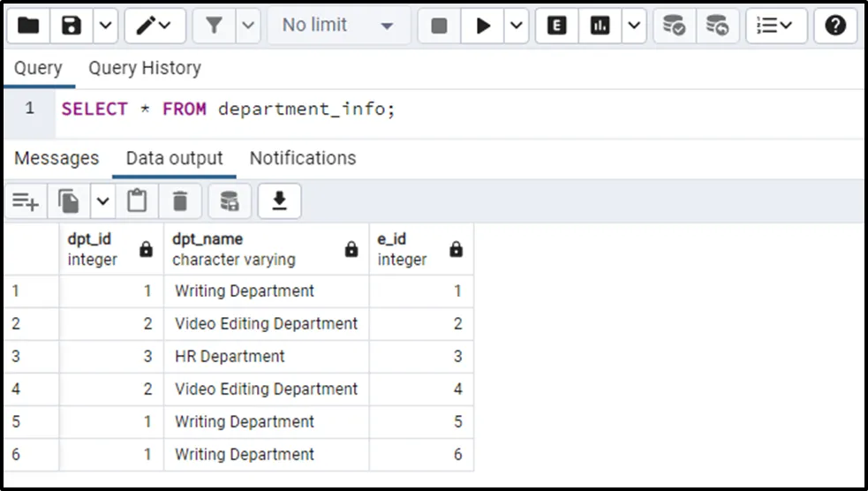Click the Rollback database icon
The width and height of the screenshot is (868, 491).
click(718, 26)
